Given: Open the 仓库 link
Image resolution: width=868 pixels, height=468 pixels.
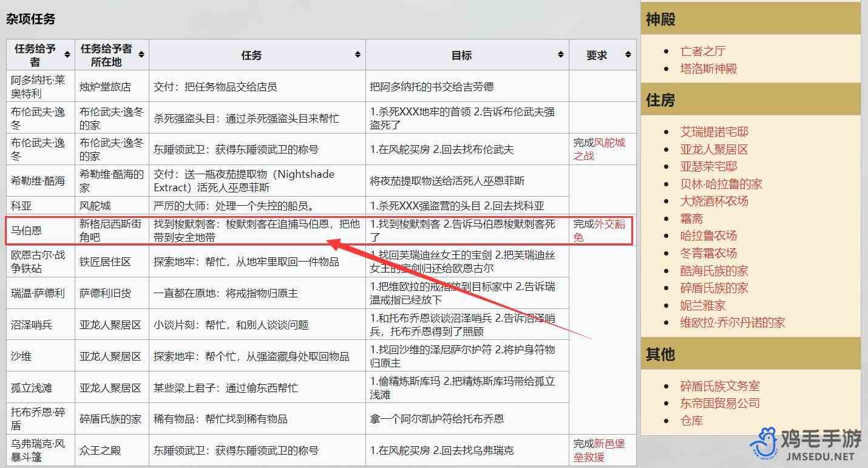Looking at the screenshot, I should pos(691,421).
